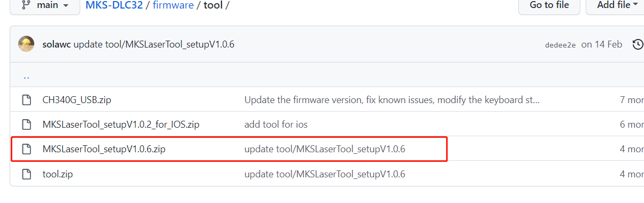Open the MKSLaserTool_setupV1.0.6.zip file
This screenshot has height=203, width=644.
click(104, 149)
